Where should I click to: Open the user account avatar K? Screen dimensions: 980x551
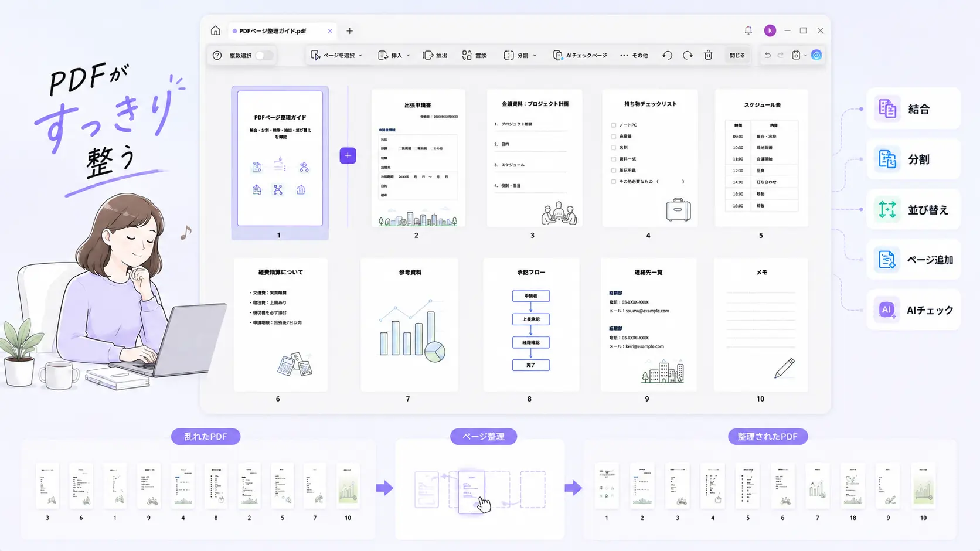point(770,30)
